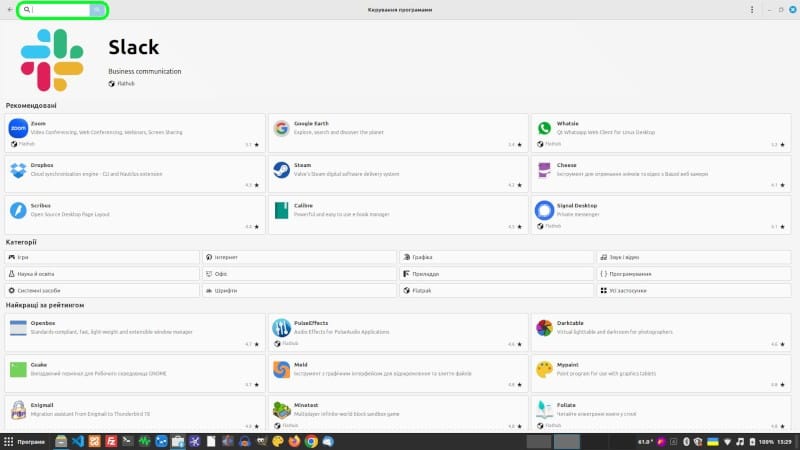Image resolution: width=800 pixels, height=450 pixels.
Task: Open the Whatsie app icon
Action: point(544,128)
